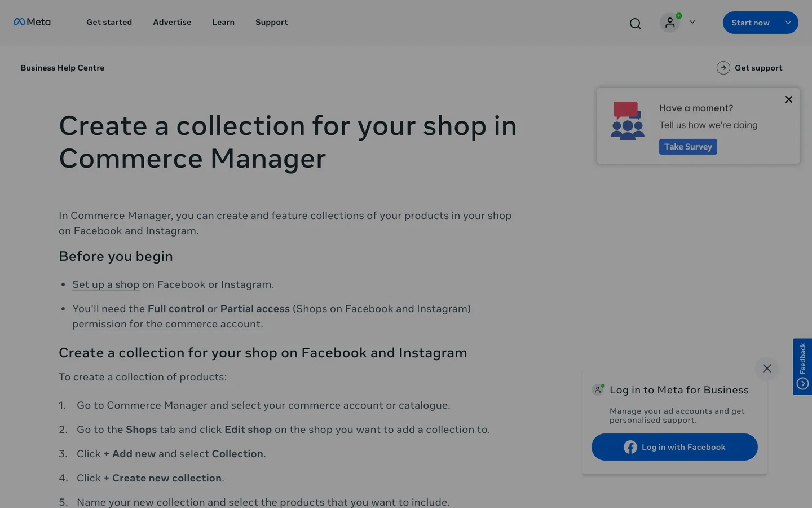The image size is (812, 508).
Task: Click the Log in to Meta for Business heading
Action: point(679,390)
